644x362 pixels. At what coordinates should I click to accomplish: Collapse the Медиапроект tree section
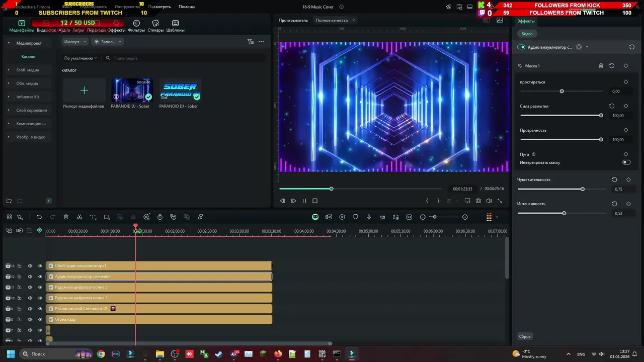click(9, 43)
